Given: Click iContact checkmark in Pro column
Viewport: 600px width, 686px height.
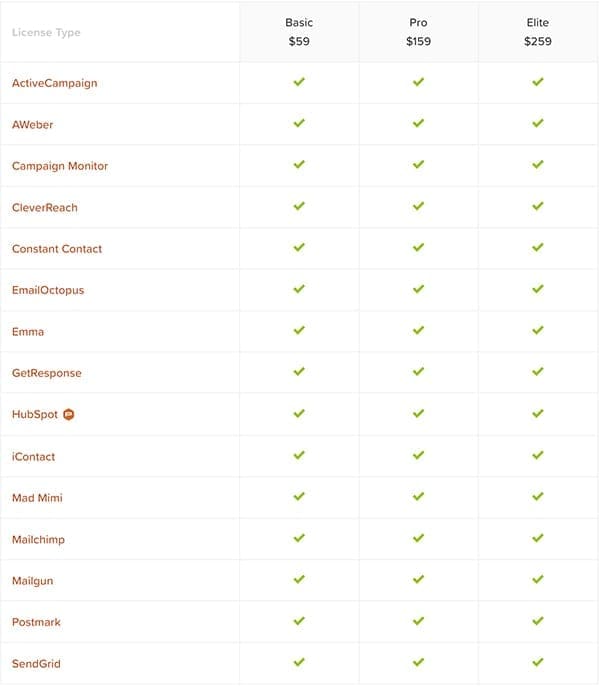Looking at the screenshot, I should point(418,455).
